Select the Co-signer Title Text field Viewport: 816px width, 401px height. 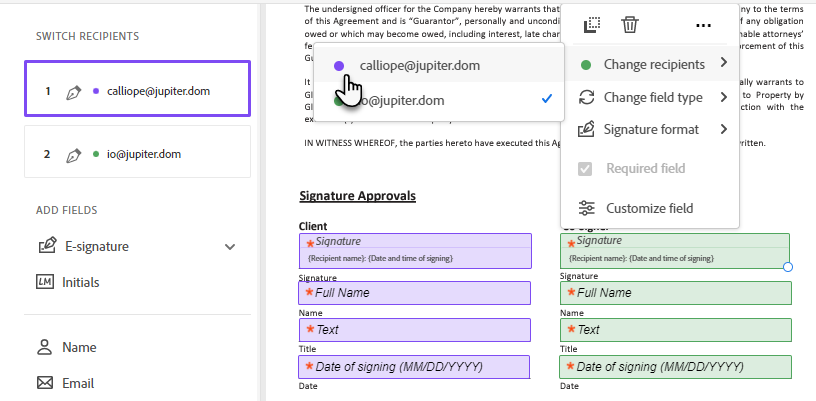(675, 330)
